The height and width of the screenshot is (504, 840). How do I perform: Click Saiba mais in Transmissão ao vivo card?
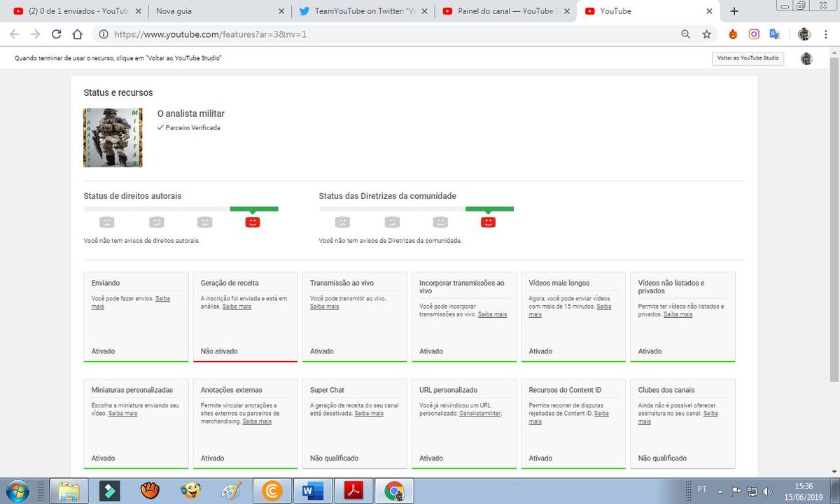(324, 307)
